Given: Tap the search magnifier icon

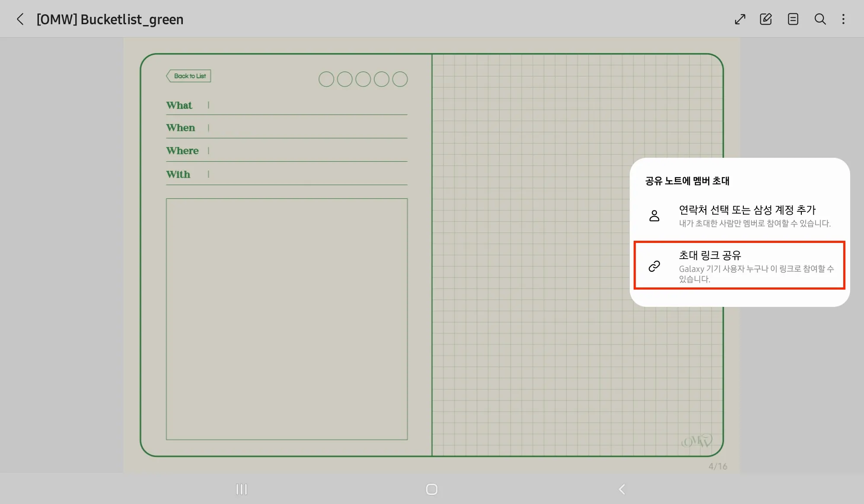Looking at the screenshot, I should tap(820, 19).
